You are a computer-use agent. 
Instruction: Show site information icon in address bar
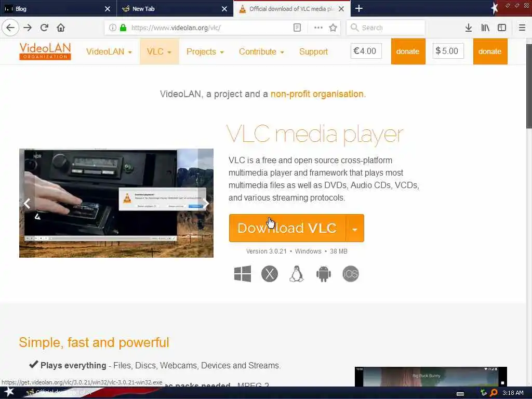(x=112, y=28)
